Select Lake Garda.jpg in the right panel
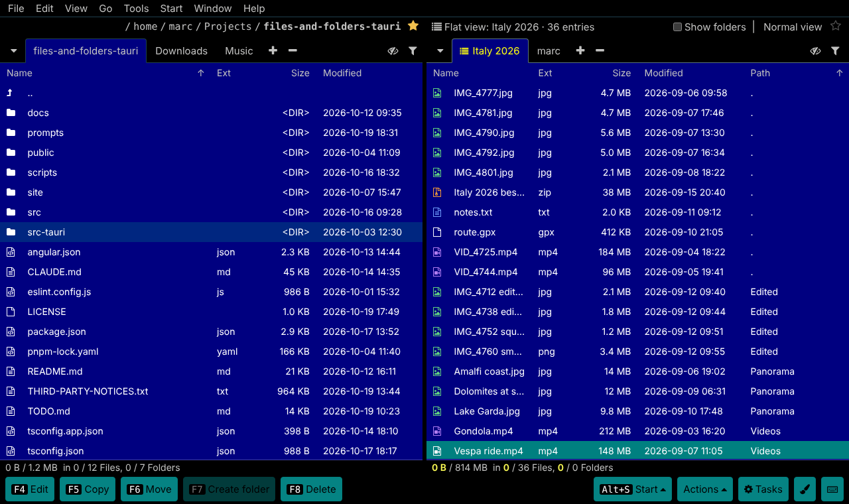The width and height of the screenshot is (849, 504). point(637,411)
